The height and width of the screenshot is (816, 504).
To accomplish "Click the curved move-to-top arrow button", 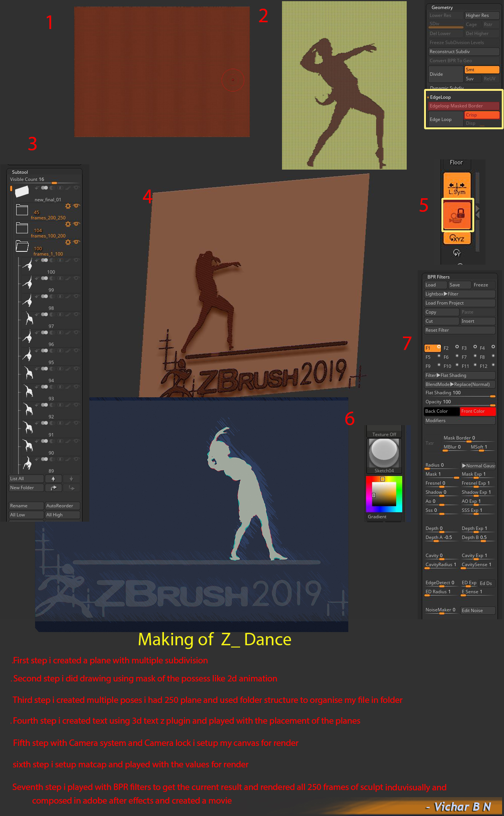I will [x=53, y=488].
